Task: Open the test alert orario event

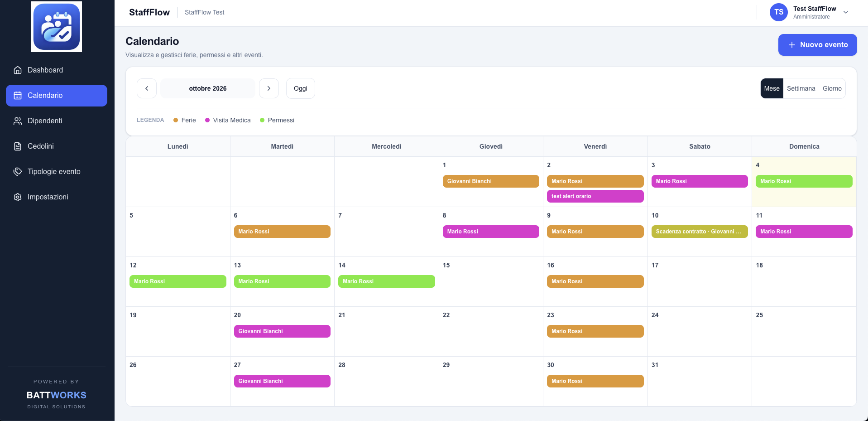Action: [595, 196]
